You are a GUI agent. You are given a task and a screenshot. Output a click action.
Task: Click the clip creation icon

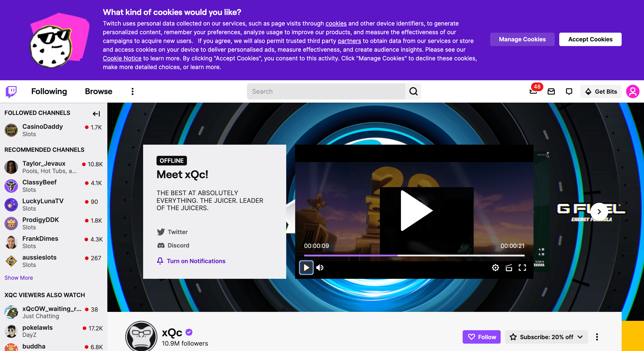click(x=509, y=268)
